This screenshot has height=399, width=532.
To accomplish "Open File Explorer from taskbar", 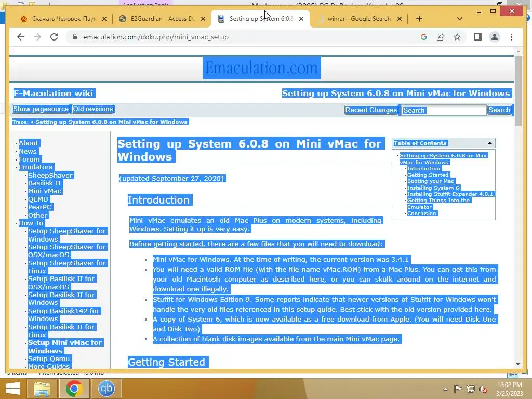I will [x=42, y=389].
